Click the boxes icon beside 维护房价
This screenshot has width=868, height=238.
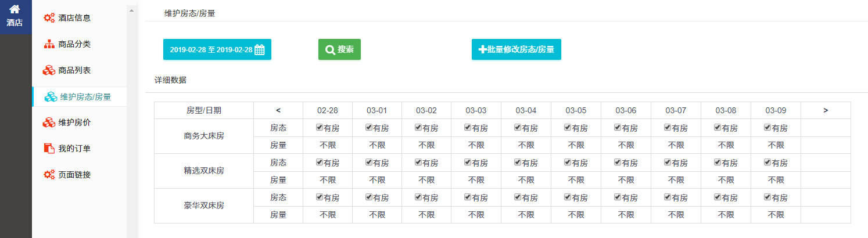(x=49, y=122)
